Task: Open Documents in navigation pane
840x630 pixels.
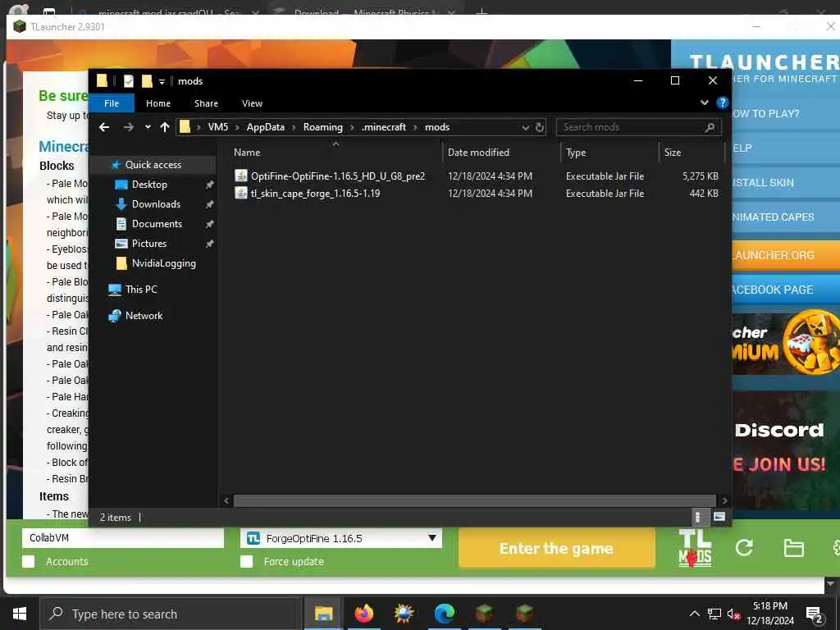Action: pyautogui.click(x=157, y=224)
